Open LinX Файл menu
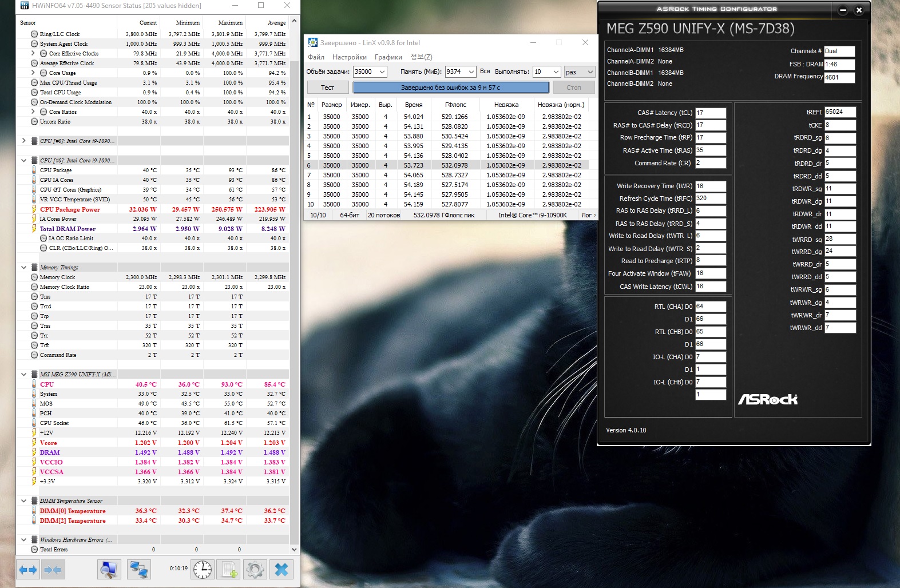900x588 pixels. [x=316, y=57]
